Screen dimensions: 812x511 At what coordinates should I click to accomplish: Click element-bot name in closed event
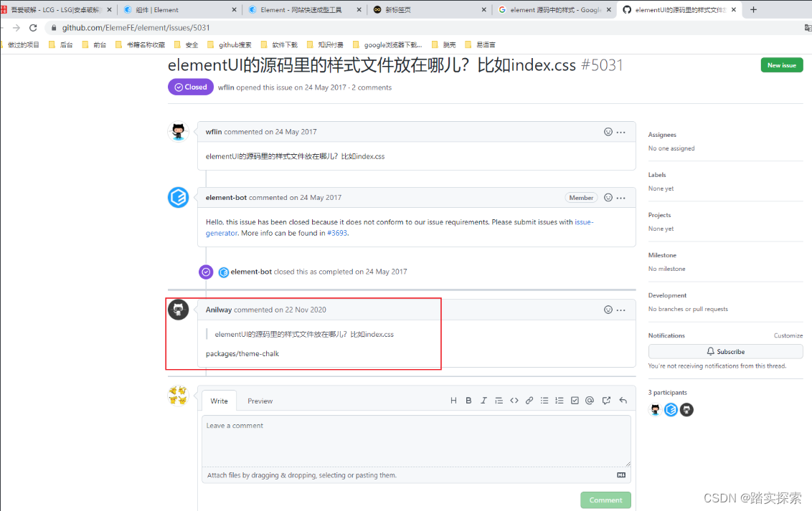[x=251, y=272]
